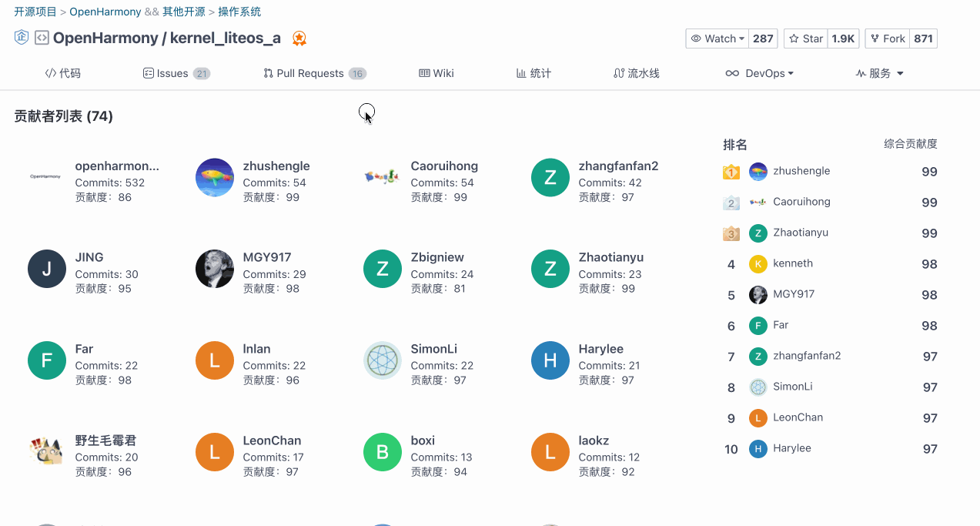This screenshot has width=980, height=526.
Task: Open kenneth's profile in ranking list
Action: click(793, 263)
